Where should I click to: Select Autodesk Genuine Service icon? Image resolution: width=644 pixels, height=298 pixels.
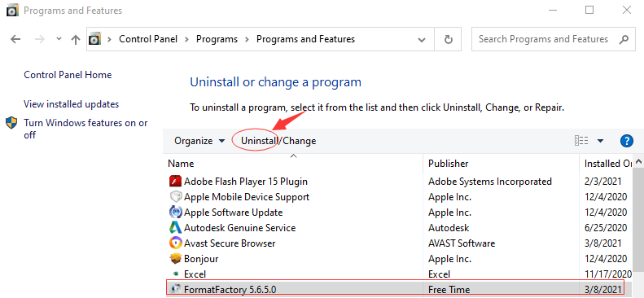(176, 227)
